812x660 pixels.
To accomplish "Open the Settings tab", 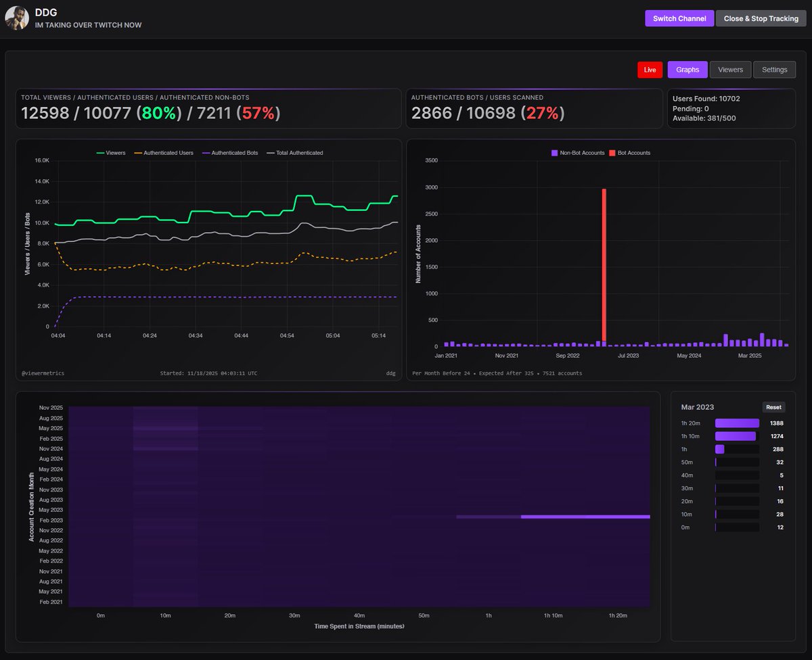I will tap(774, 69).
